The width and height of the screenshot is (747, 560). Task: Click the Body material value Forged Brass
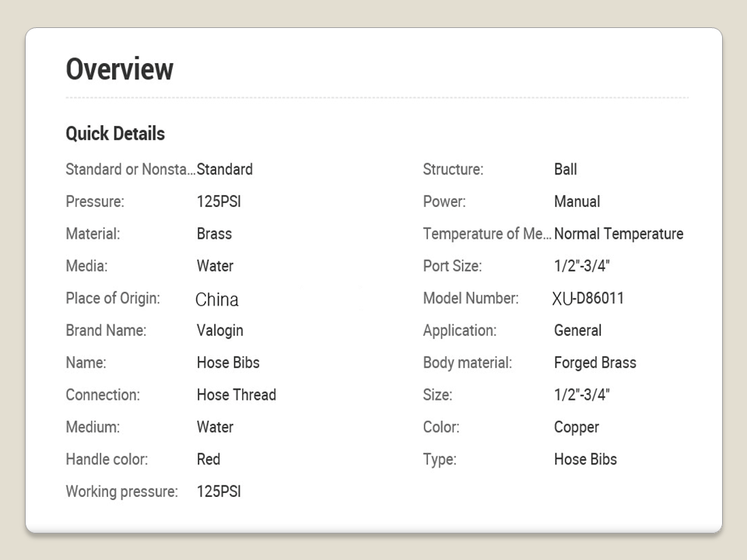(594, 363)
